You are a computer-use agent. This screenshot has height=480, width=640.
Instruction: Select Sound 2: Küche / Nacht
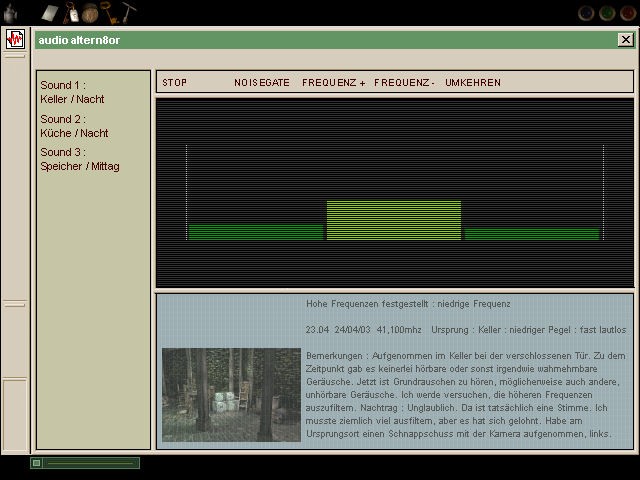click(x=75, y=126)
